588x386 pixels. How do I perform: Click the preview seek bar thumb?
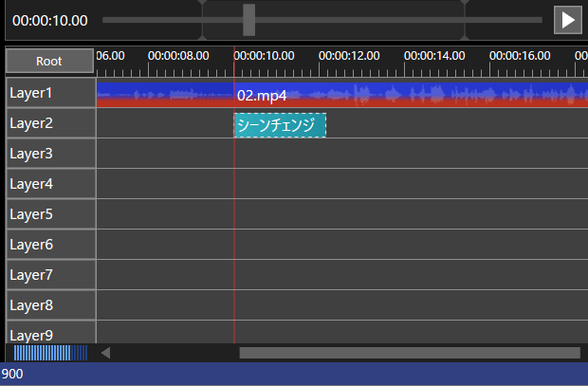click(x=248, y=20)
